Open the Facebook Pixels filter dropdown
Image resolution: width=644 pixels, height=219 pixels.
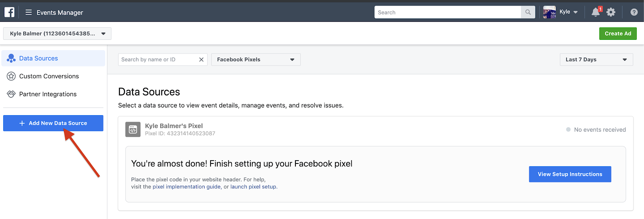[x=256, y=60]
